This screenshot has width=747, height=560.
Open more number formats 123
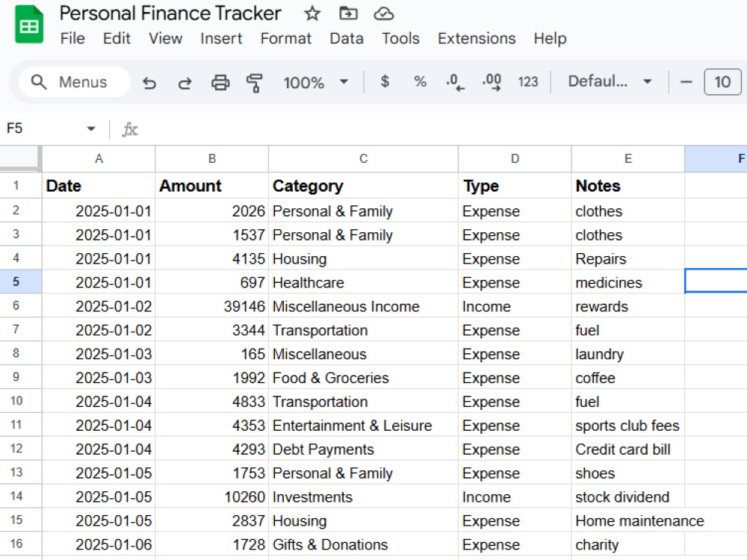coord(528,82)
